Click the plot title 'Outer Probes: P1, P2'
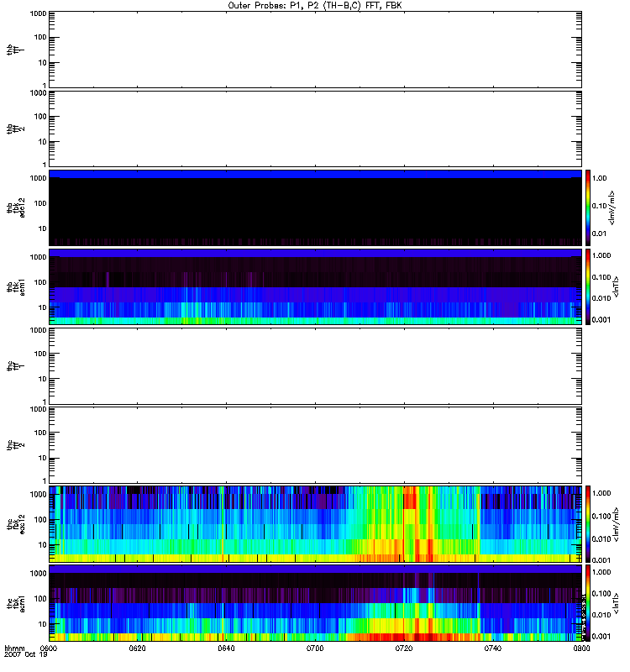This screenshot has width=630, height=672. [315, 5]
